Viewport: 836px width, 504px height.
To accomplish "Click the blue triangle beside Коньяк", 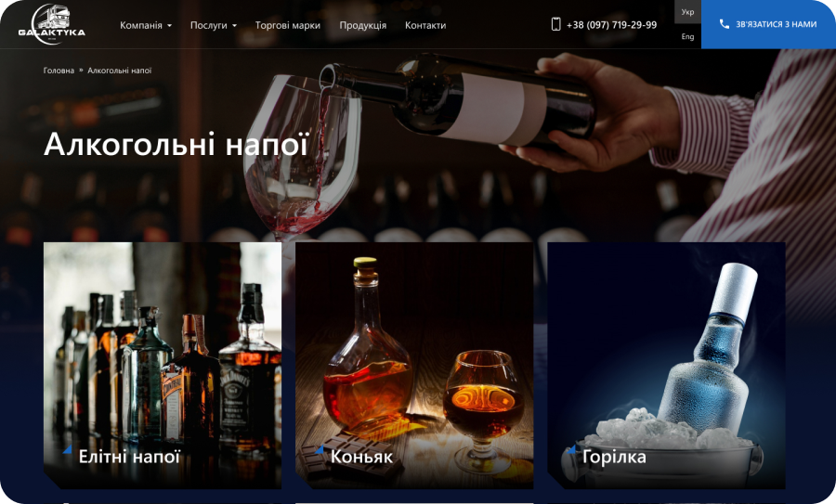I will click(x=320, y=449).
